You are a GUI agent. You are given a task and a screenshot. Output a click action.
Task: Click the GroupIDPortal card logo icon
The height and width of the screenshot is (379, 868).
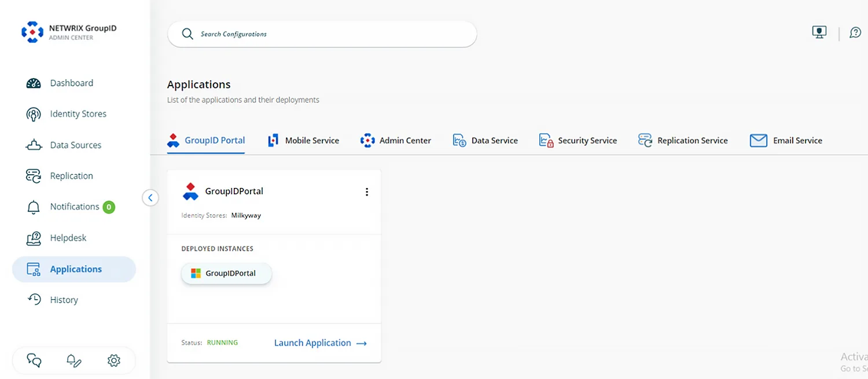coord(190,192)
